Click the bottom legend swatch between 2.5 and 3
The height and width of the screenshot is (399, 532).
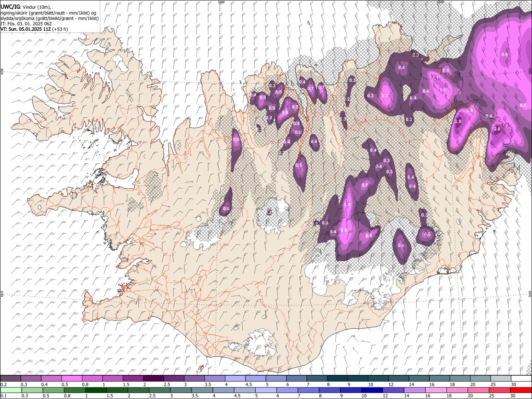coord(160,390)
